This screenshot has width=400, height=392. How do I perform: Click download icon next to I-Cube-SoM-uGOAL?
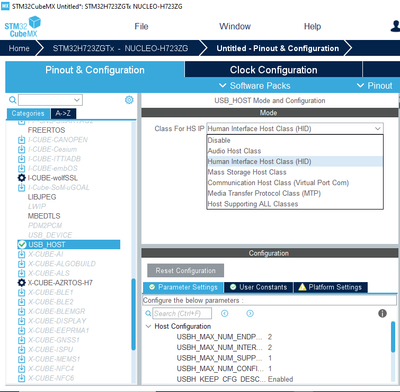21,187
